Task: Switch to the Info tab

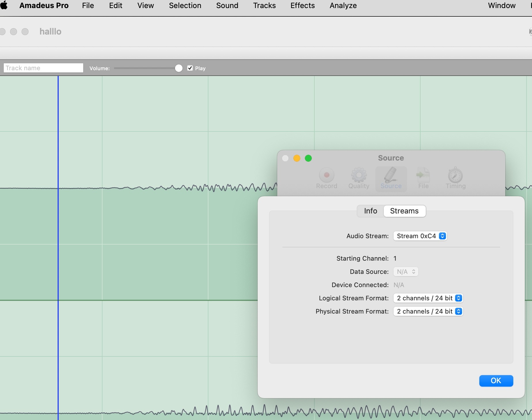Action: (370, 211)
